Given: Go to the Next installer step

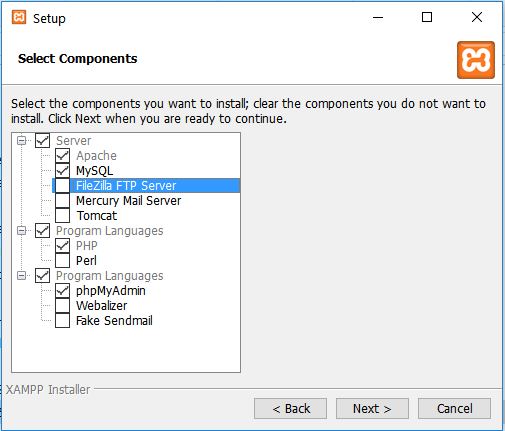Looking at the screenshot, I should (x=372, y=408).
